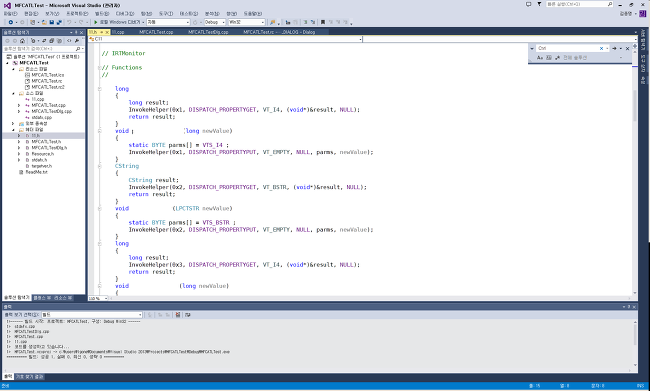This screenshot has height=391, width=650.
Task: Click the Undo arrow in the main toolbar
Action: [x=69, y=22]
